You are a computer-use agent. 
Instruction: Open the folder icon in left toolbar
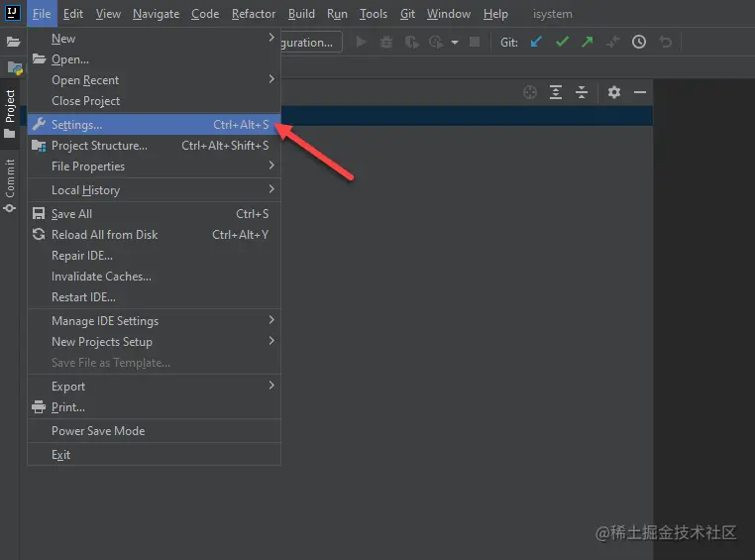[14, 42]
